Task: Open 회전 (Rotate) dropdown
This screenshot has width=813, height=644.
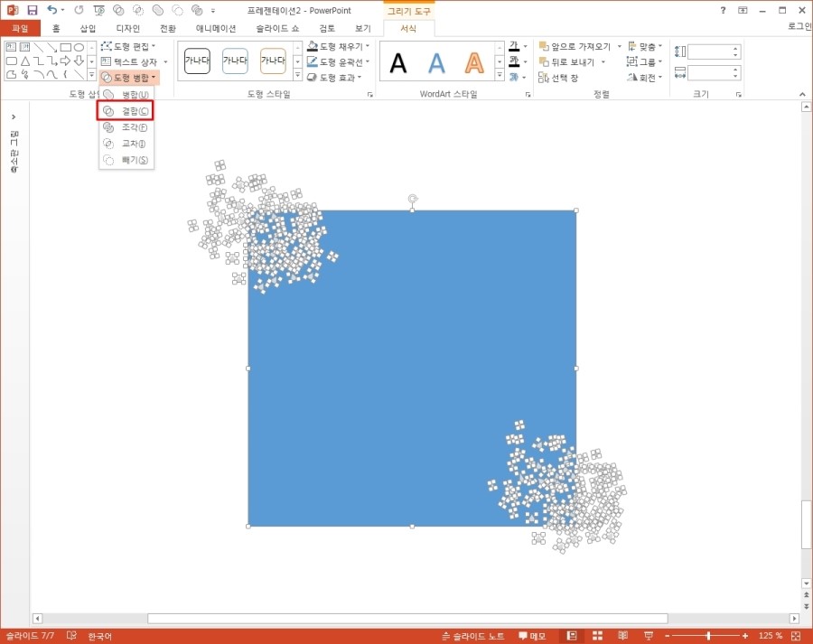Action: 644,78
